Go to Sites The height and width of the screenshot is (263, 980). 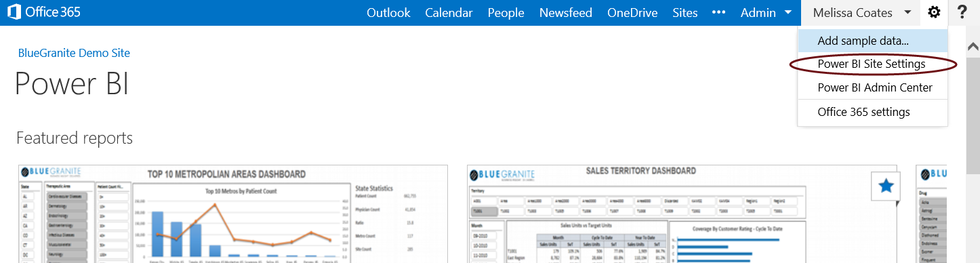click(685, 12)
